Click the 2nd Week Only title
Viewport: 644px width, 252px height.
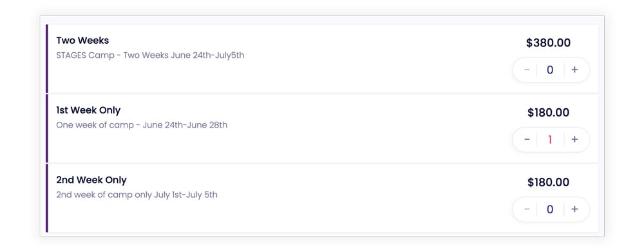[91, 180]
